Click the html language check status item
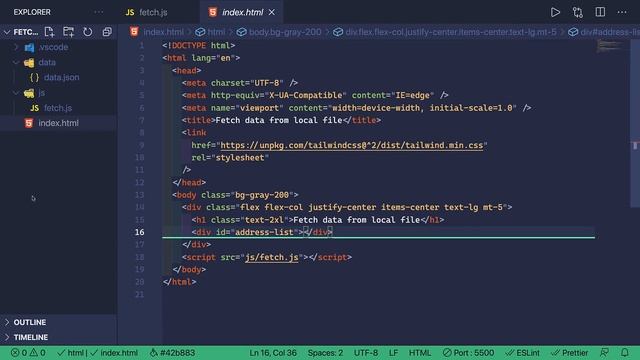 tap(70, 353)
